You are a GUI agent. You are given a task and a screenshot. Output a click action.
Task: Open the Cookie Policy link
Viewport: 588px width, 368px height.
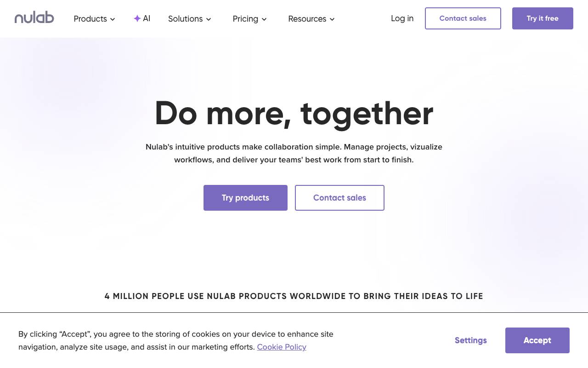[282, 347]
